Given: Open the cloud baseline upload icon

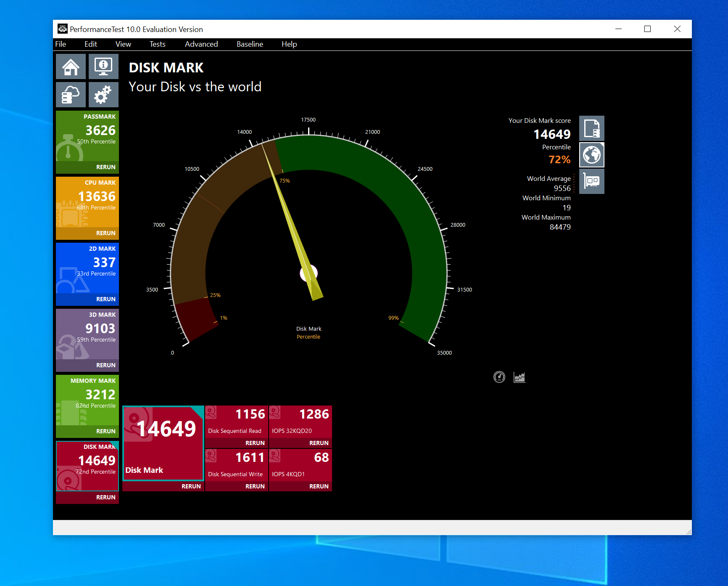Looking at the screenshot, I should click(x=71, y=95).
